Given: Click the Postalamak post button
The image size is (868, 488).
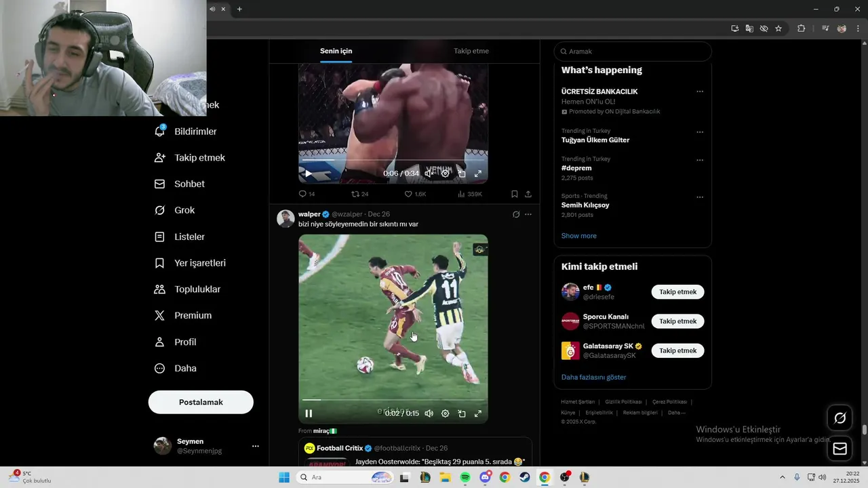Looking at the screenshot, I should (201, 402).
